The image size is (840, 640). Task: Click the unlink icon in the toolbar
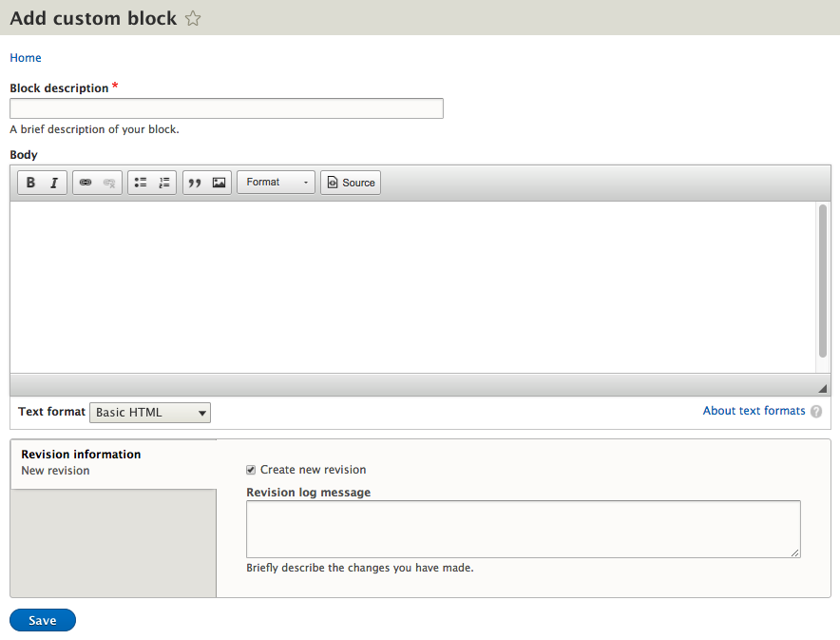(109, 183)
